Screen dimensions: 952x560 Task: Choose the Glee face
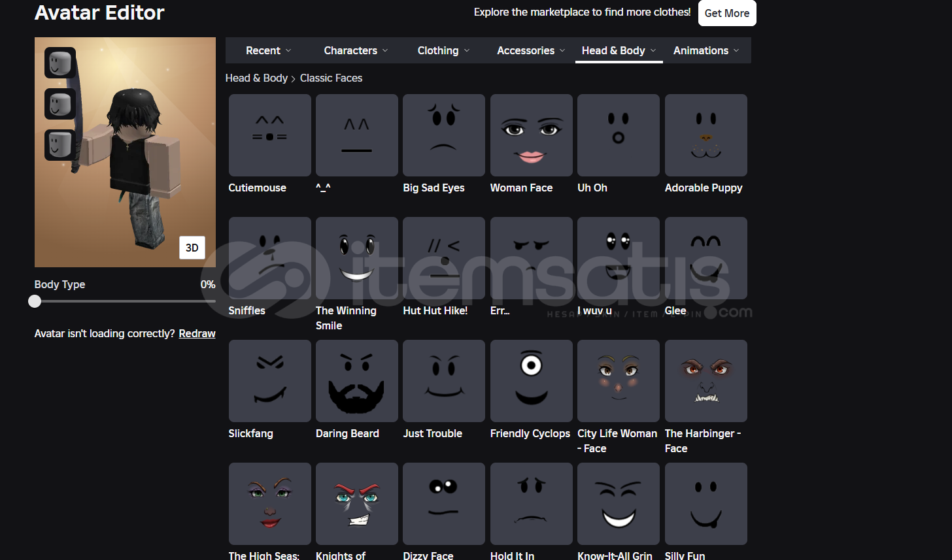click(705, 258)
